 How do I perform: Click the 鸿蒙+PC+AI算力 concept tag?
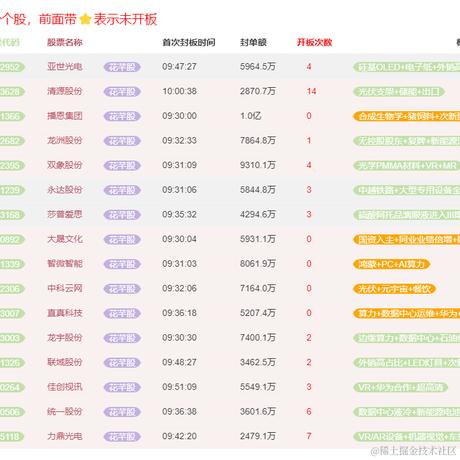[x=392, y=265]
